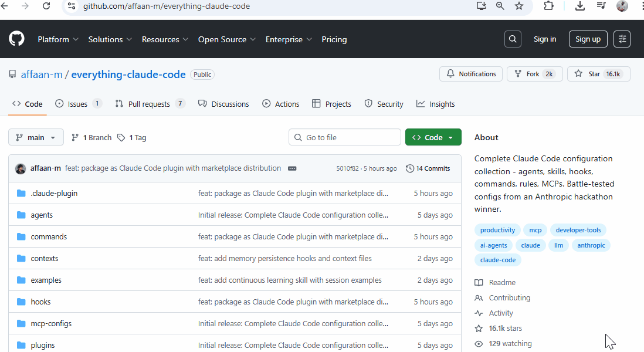The image size is (644, 352).
Task: Open the 14 Commits history
Action: pos(428,168)
